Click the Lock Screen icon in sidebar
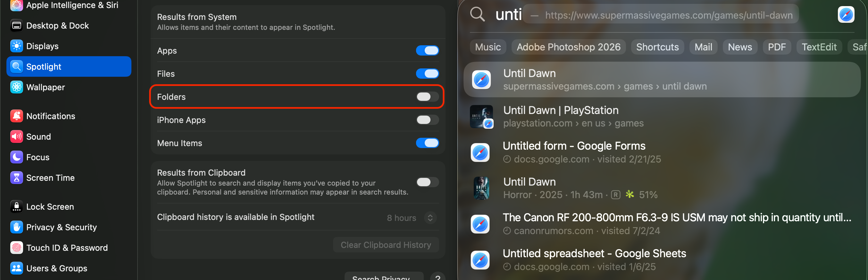868x280 pixels. [x=17, y=207]
